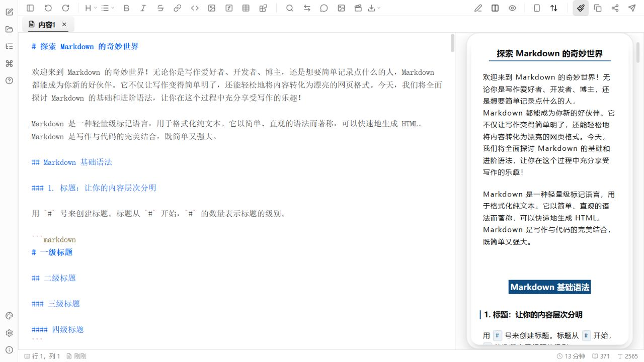Create a new note from left sidebar
The image size is (644, 362).
tap(9, 12)
